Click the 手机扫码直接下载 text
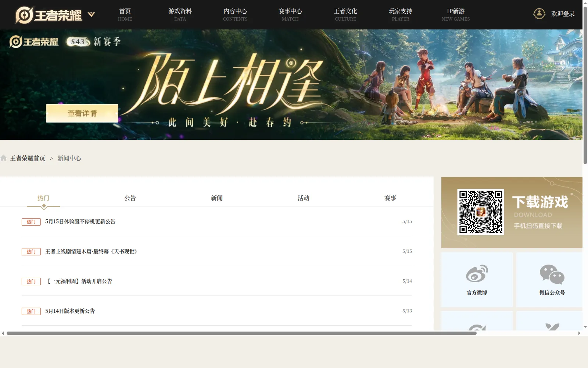Screen dimensions: 588x368 click(538, 226)
